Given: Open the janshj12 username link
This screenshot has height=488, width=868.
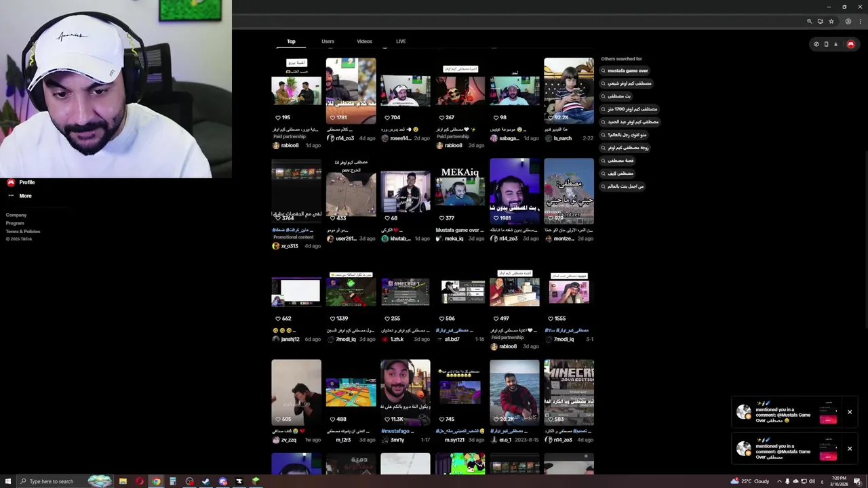Looking at the screenshot, I should click(290, 339).
